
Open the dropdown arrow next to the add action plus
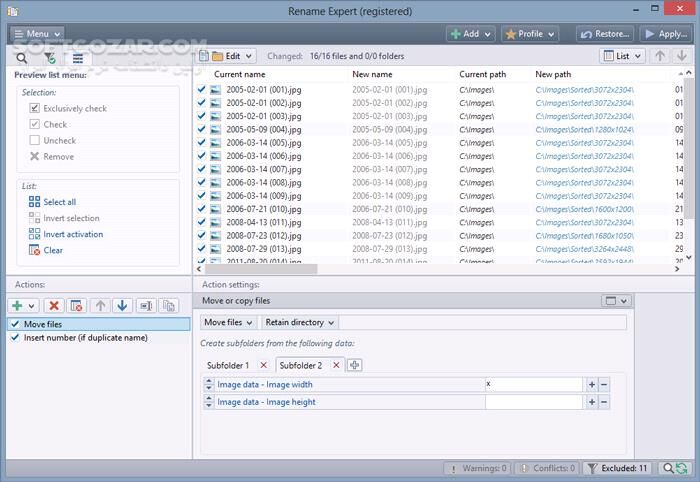(x=32, y=306)
